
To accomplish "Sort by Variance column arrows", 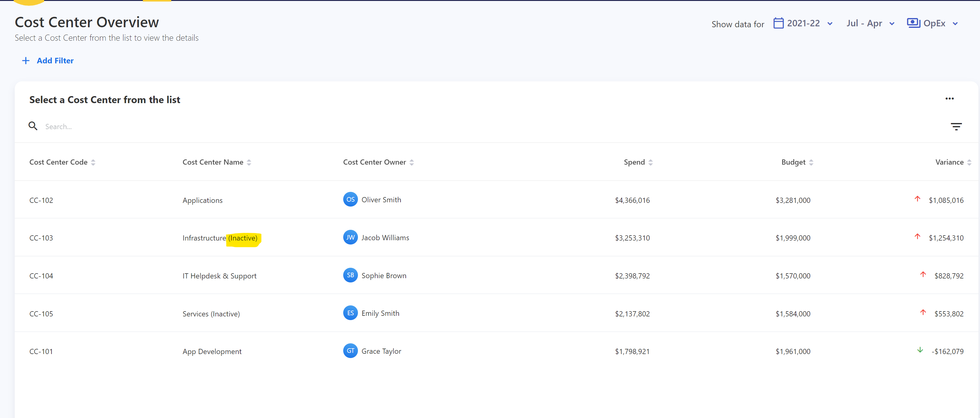I will click(969, 162).
